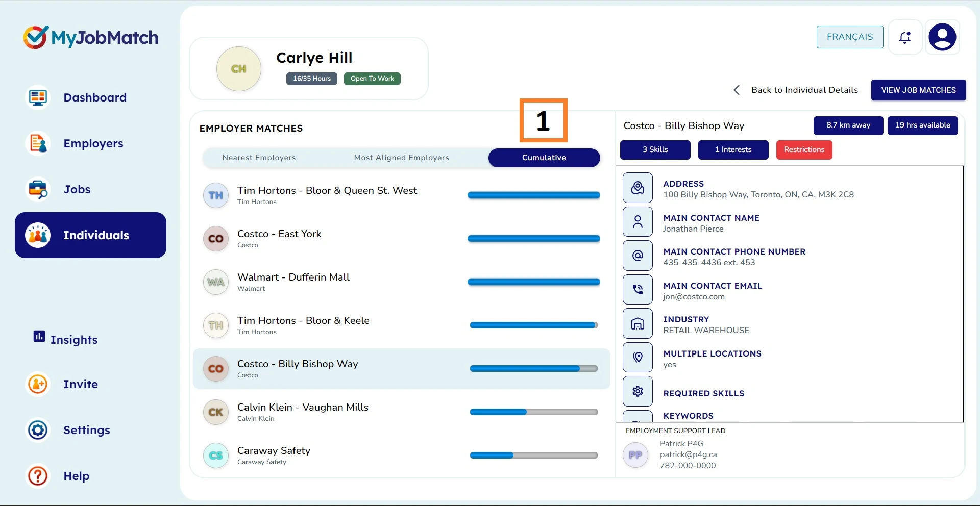Click match bar for Caraway Safety
980x506 pixels.
point(534,456)
